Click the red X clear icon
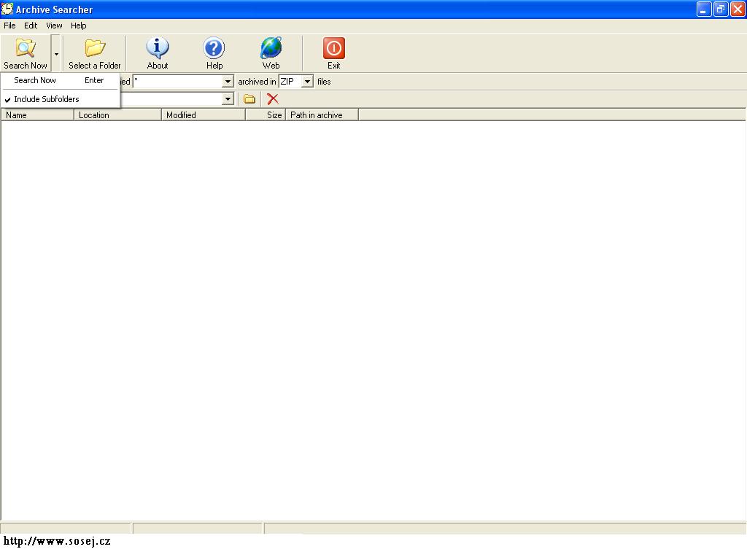The height and width of the screenshot is (560, 747). (x=273, y=99)
